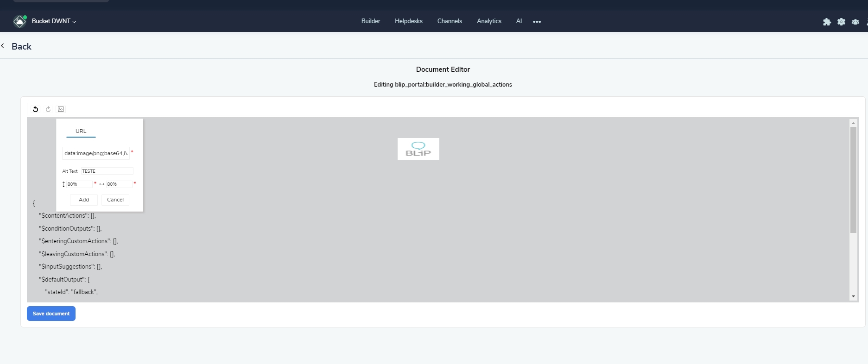Click the Blip bot logo avatar
This screenshot has width=868, height=364.
coord(20,21)
